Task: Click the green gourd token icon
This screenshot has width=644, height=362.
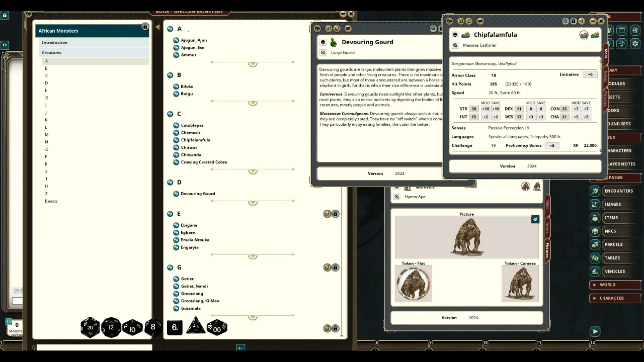Action: (x=333, y=42)
